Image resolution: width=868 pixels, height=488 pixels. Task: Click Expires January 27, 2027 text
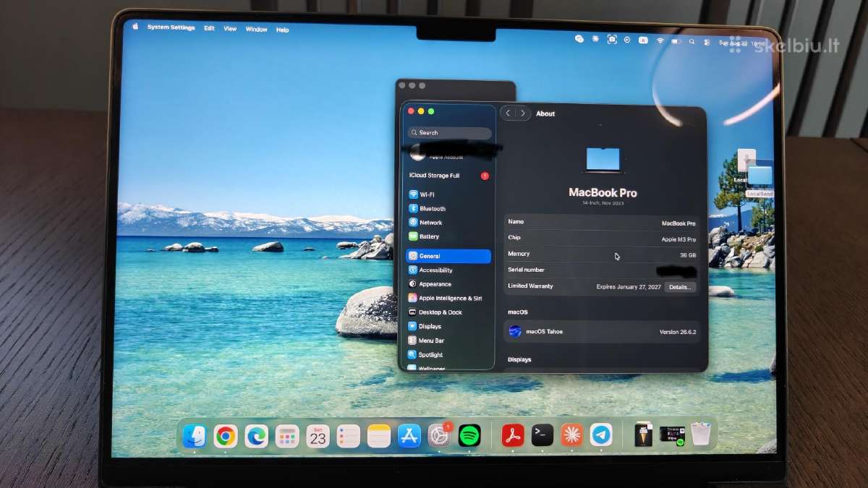coord(629,287)
